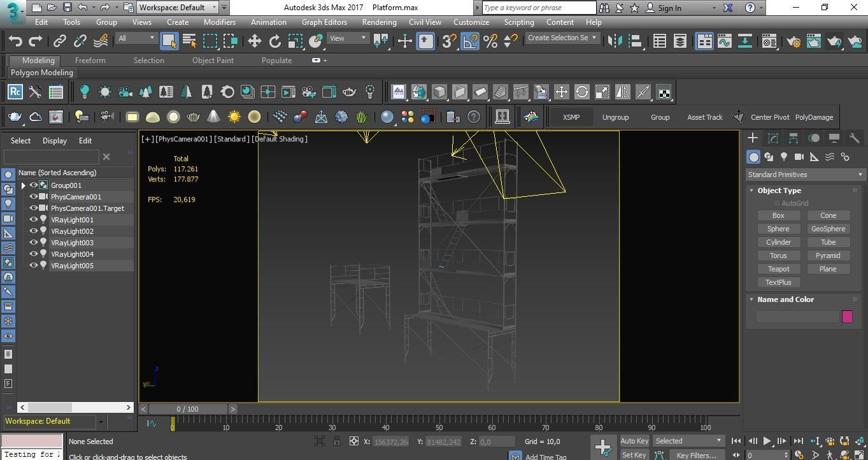Open the Rendering menu
868x460 pixels.
379,22
